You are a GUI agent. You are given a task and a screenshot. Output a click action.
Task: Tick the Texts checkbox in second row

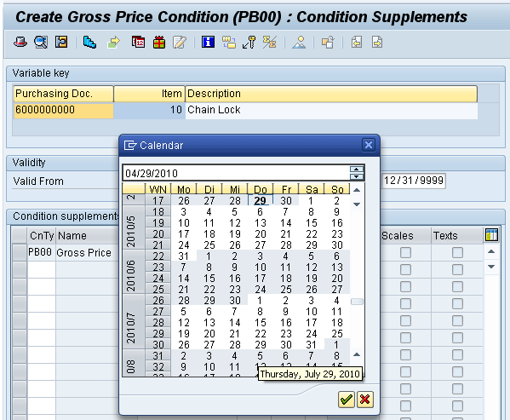tap(457, 269)
